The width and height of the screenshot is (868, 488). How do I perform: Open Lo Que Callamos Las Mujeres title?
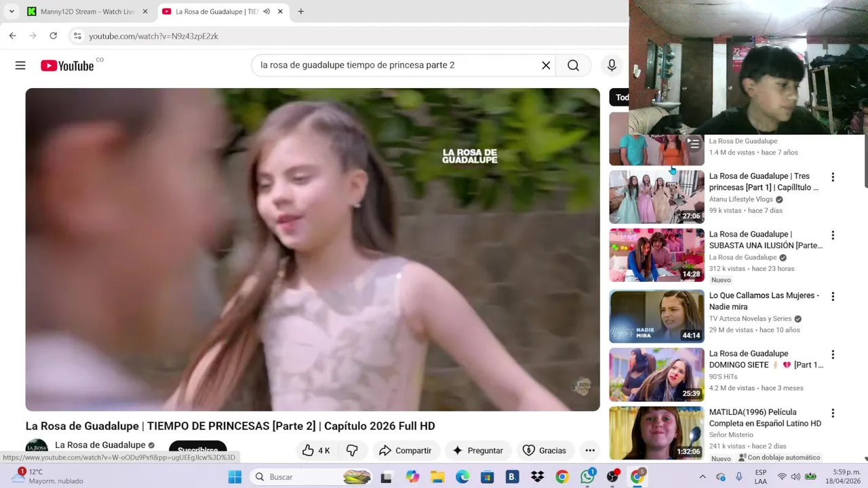(x=764, y=301)
